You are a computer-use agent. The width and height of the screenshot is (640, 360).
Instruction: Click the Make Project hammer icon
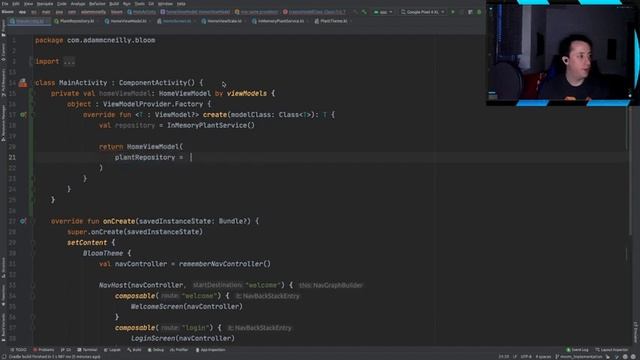364,12
